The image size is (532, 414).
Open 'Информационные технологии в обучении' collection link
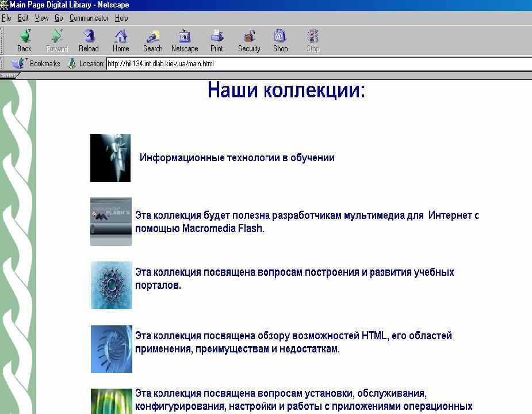tap(237, 158)
